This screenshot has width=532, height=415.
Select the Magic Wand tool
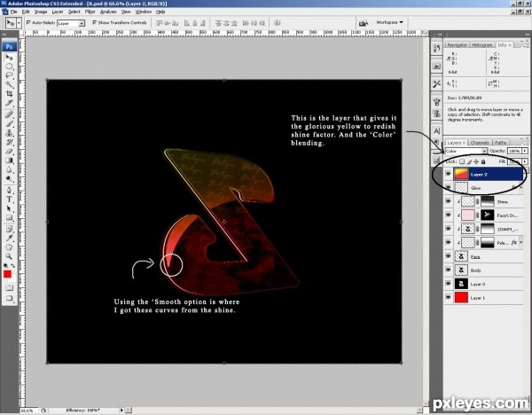[9, 84]
